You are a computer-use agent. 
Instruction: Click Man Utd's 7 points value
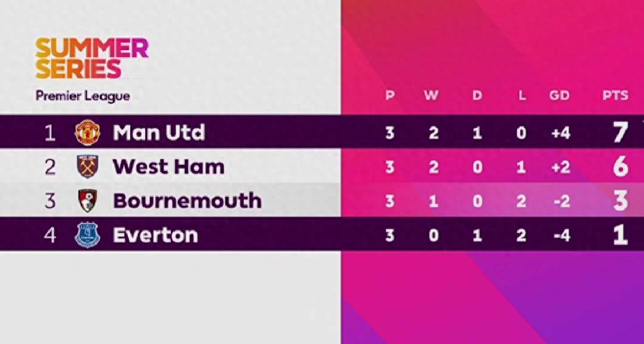(621, 132)
